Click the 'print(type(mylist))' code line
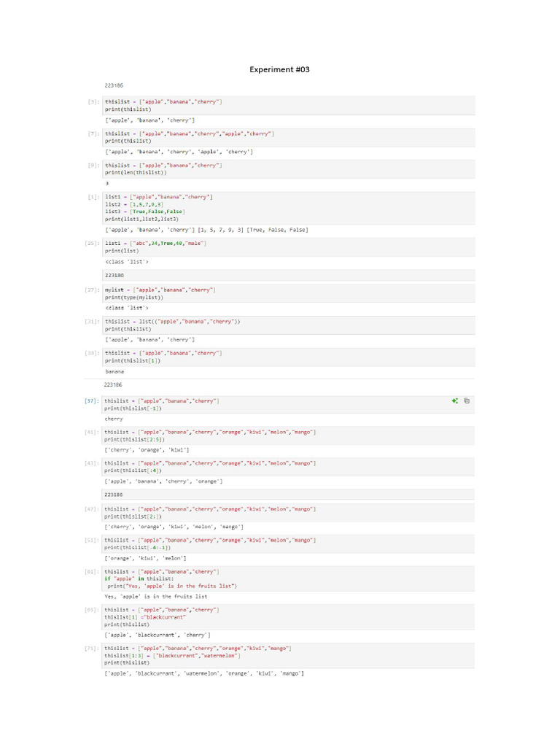The image size is (560, 747). click(134, 298)
